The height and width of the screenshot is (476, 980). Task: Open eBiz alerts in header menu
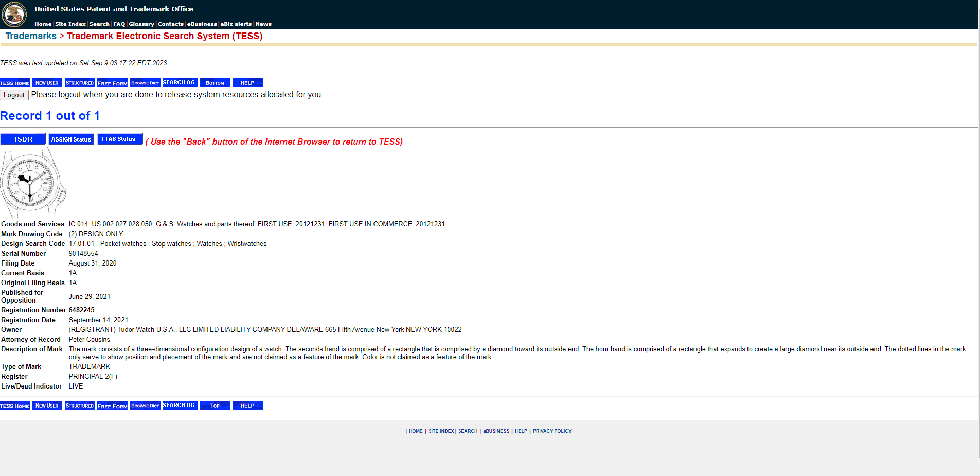(236, 24)
